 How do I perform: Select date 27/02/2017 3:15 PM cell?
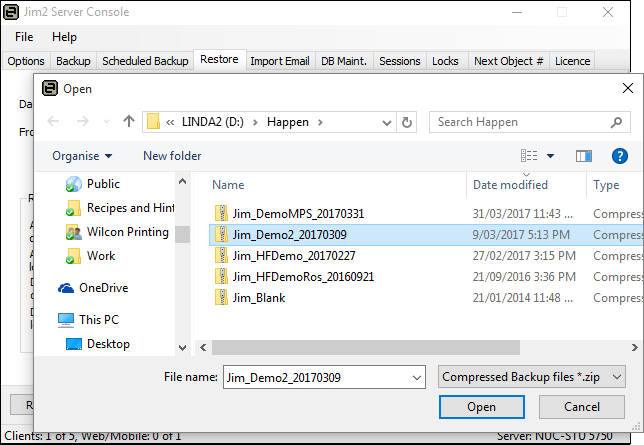(x=524, y=256)
